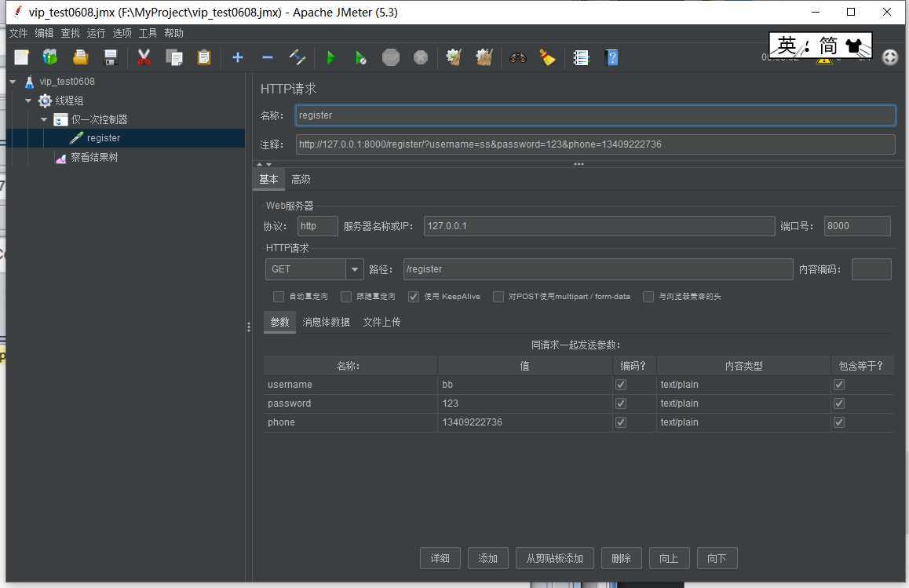
Task: Click the 删除 button
Action: [x=621, y=558]
